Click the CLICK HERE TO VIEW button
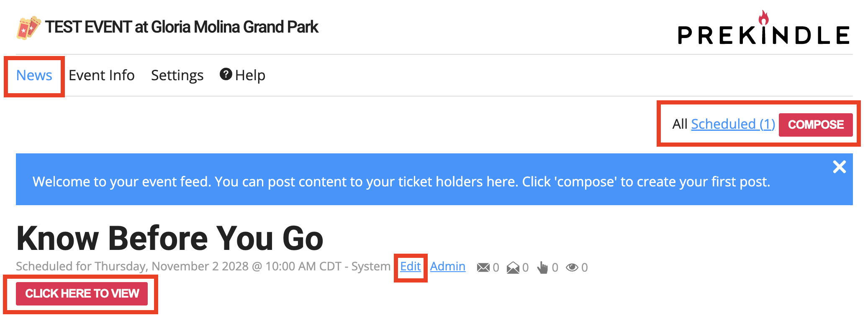 [x=82, y=294]
